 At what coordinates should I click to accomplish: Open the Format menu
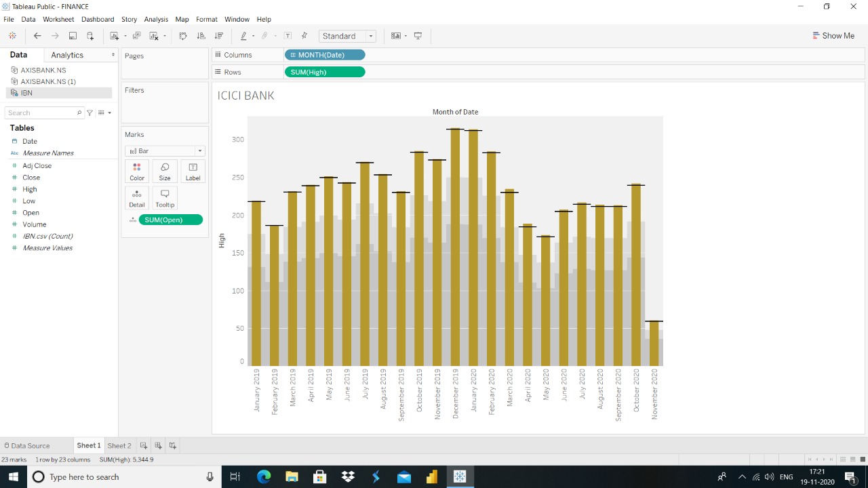(207, 19)
